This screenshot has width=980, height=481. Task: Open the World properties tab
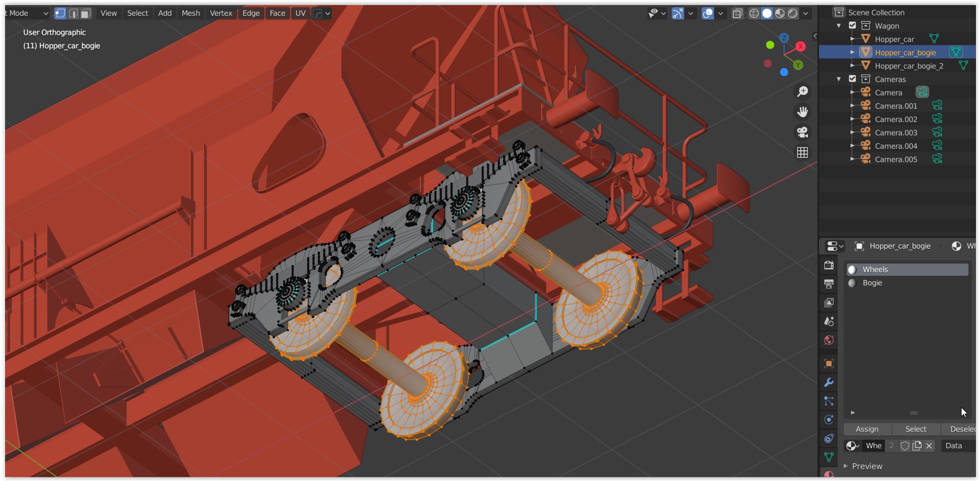(x=829, y=340)
